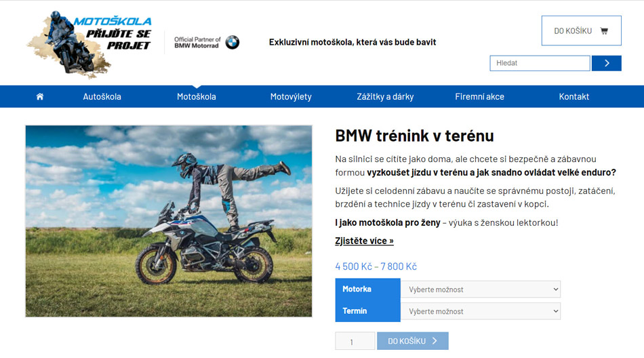Click the header DO KOŠÍKU cart button

click(581, 31)
